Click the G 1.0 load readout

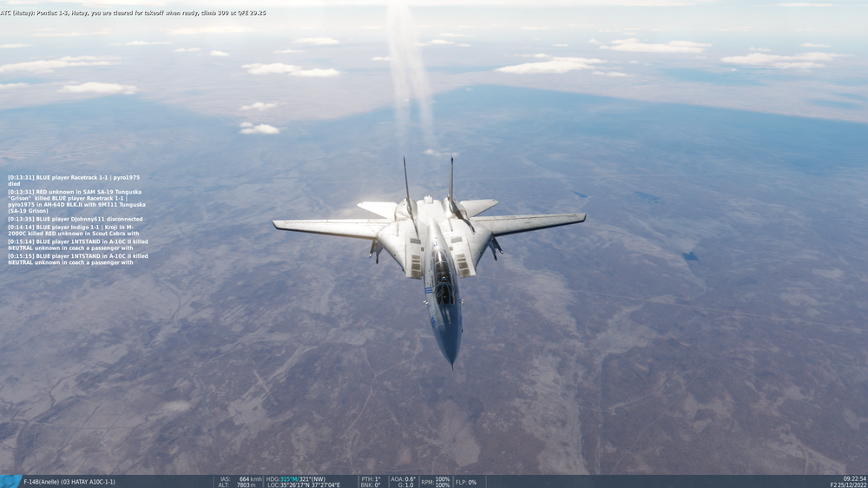405,485
